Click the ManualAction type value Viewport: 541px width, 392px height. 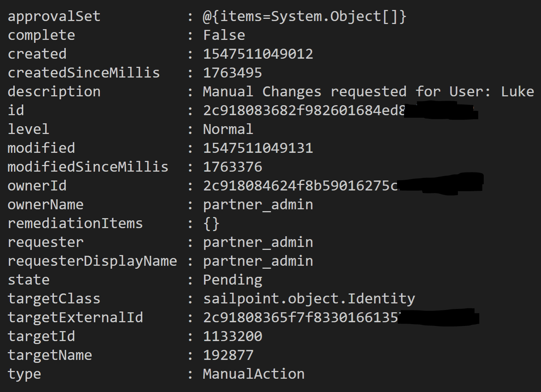[254, 374]
